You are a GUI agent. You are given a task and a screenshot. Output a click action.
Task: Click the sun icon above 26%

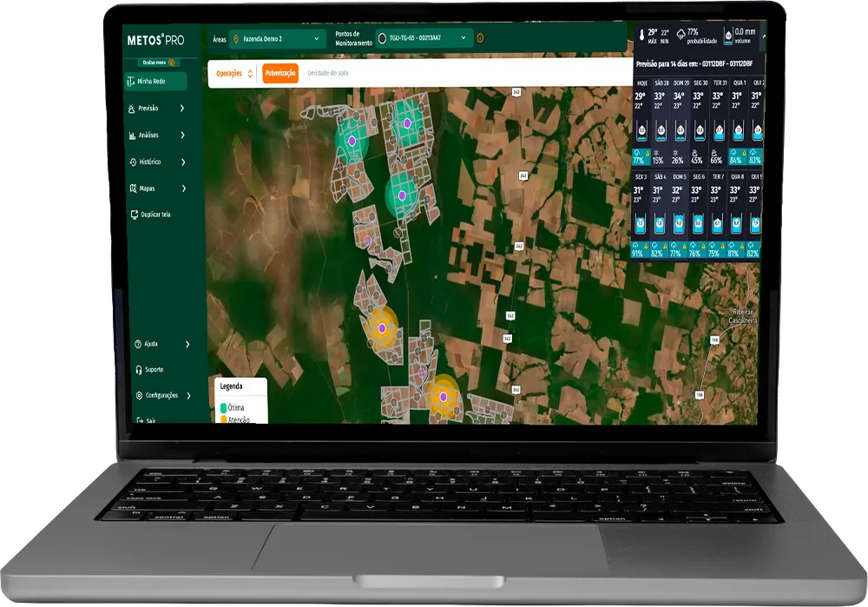coord(676,152)
